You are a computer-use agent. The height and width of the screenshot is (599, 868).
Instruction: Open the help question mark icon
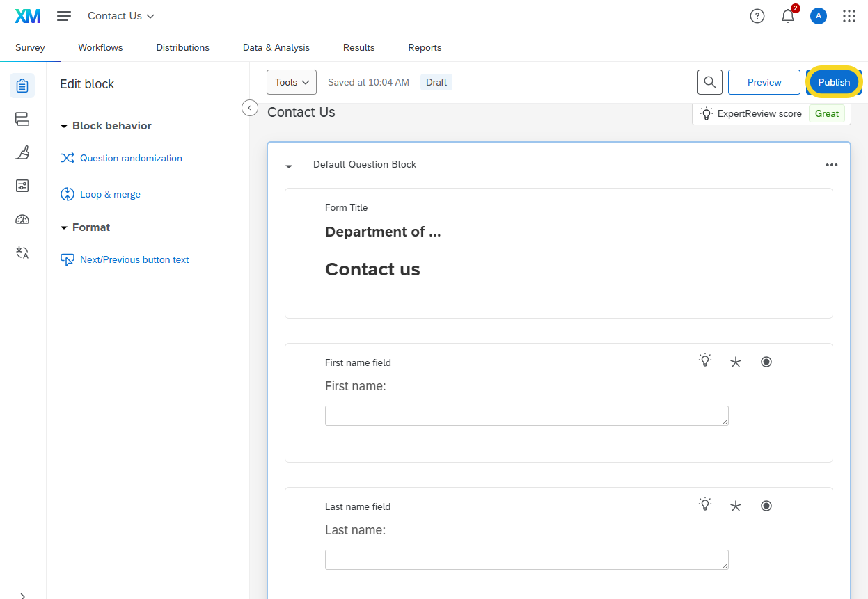click(x=757, y=16)
